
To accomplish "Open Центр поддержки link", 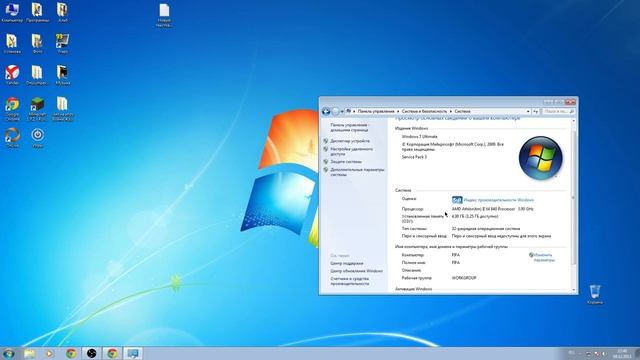I will 347,264.
